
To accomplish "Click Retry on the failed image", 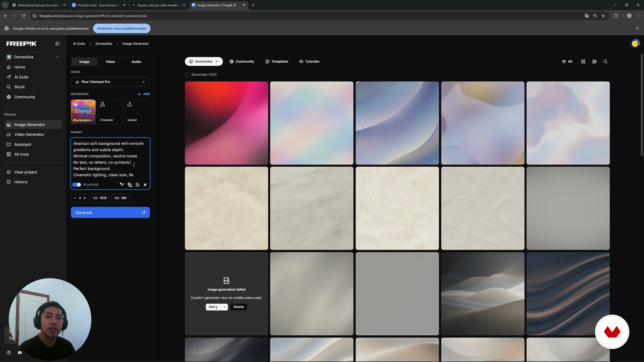I will point(213,307).
